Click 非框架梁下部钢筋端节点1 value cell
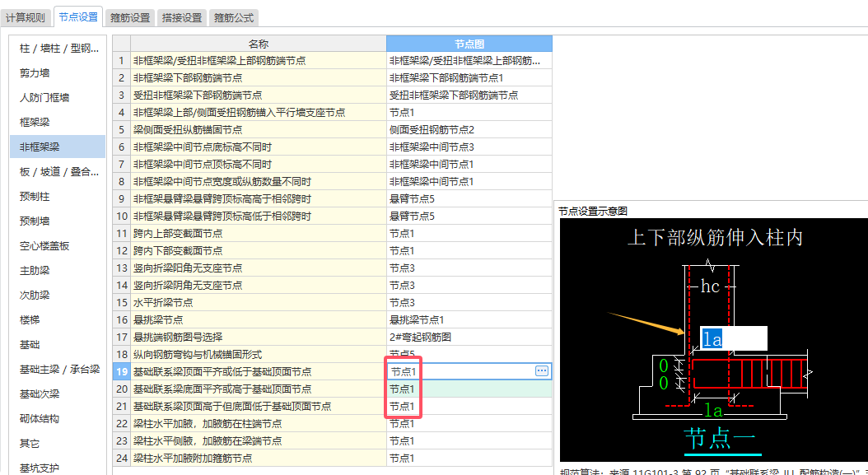Screen dimensions: 868x475 point(469,78)
